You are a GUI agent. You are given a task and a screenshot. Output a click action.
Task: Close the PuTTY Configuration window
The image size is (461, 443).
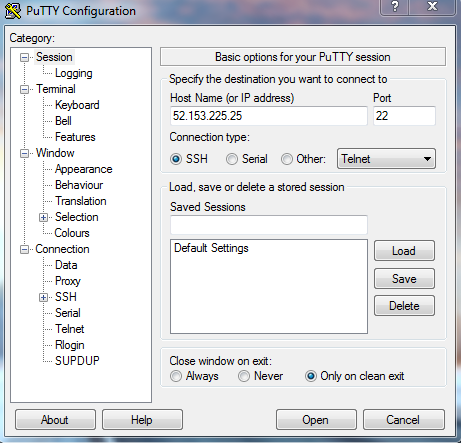432,7
